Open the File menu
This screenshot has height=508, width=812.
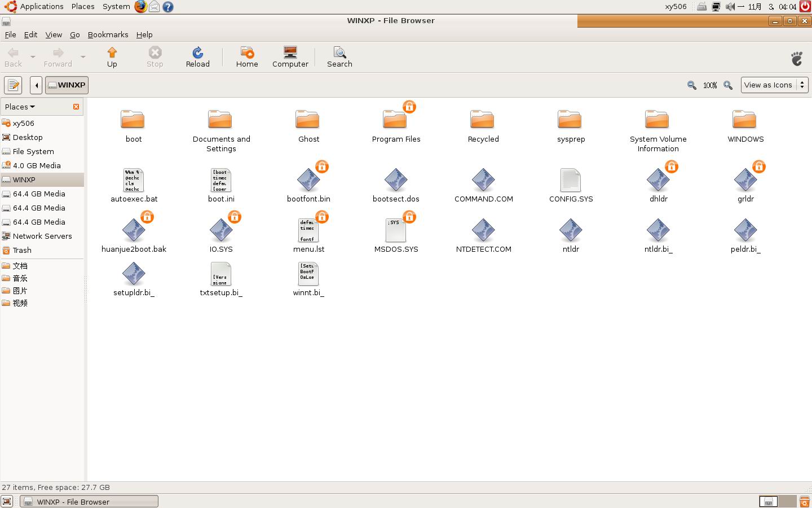[10, 34]
